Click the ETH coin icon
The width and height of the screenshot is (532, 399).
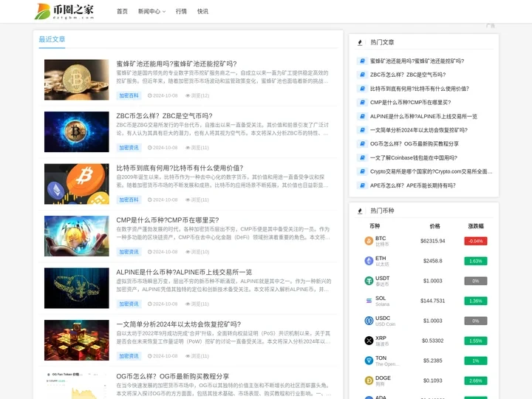[x=369, y=261]
